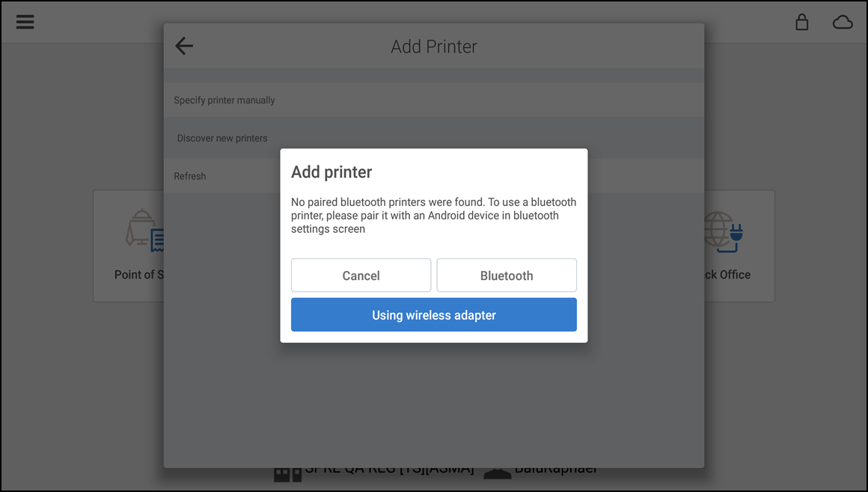Tap Cancel in the Add printer dialog
This screenshot has width=868, height=492.
[x=361, y=275]
